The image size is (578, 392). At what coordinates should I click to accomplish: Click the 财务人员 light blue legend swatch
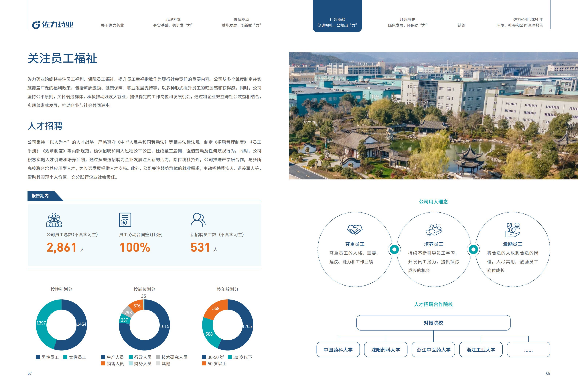tap(131, 364)
